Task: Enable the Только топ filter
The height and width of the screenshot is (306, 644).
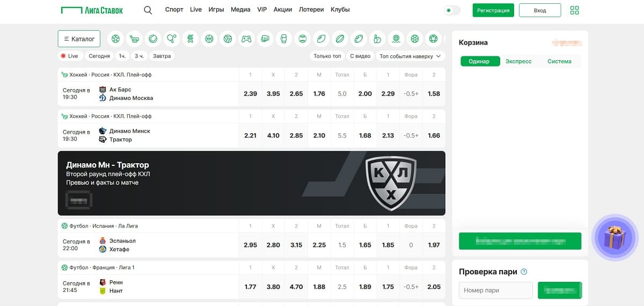Action: [x=327, y=56]
